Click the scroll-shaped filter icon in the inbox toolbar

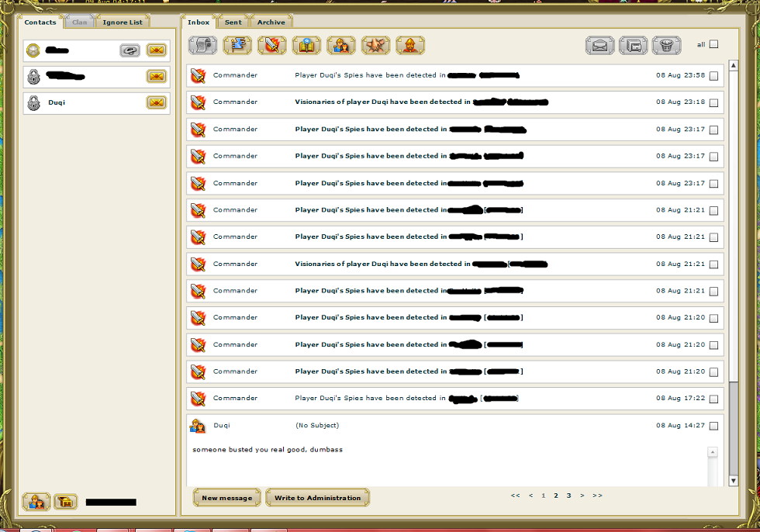tap(202, 46)
